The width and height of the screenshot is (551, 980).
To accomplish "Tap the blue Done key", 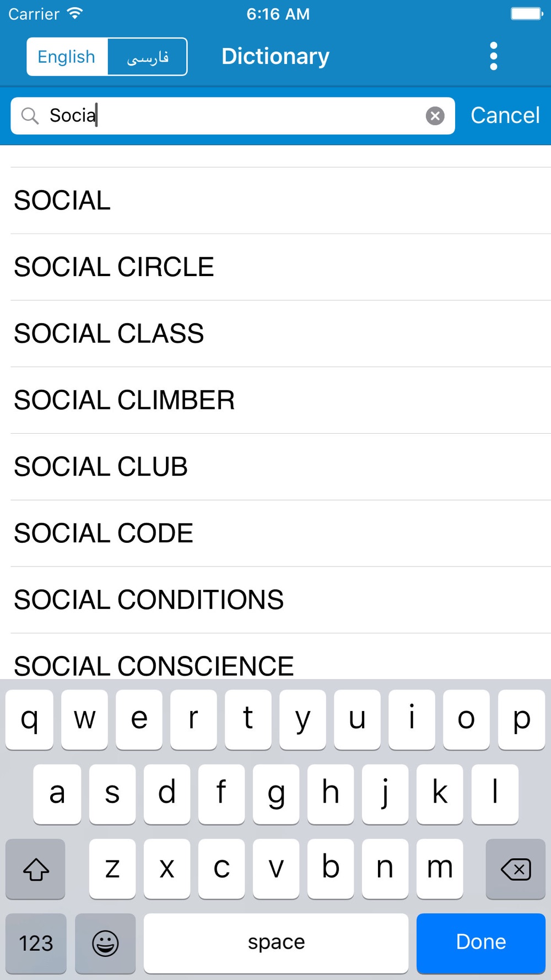I will (481, 943).
